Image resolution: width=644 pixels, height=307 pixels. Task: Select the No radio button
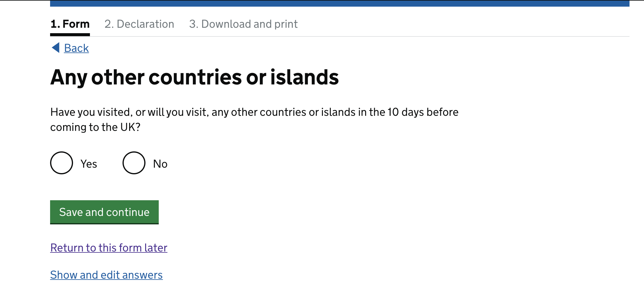(134, 163)
